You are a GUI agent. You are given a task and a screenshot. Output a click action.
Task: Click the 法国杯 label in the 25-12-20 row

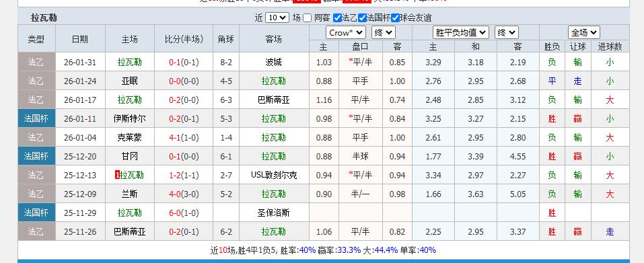pos(36,157)
